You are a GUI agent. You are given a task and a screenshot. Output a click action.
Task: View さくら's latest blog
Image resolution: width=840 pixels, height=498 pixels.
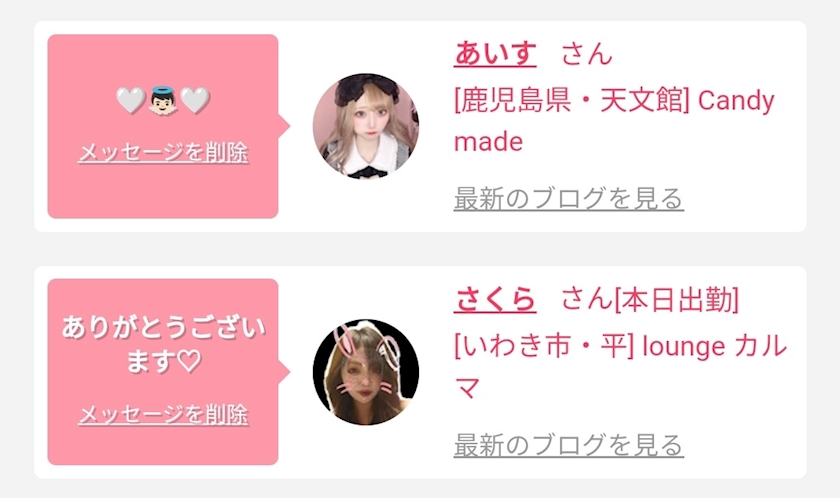click(x=568, y=445)
